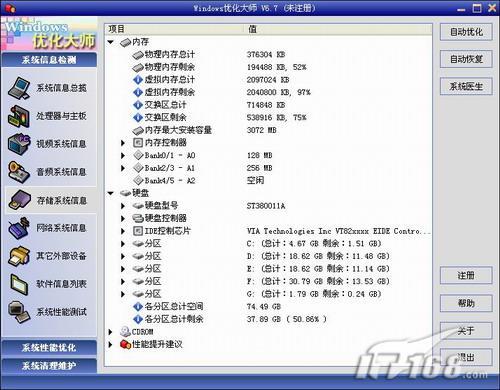Click the 内存 memory chip icon
The height and width of the screenshot is (390, 500).
pos(125,42)
